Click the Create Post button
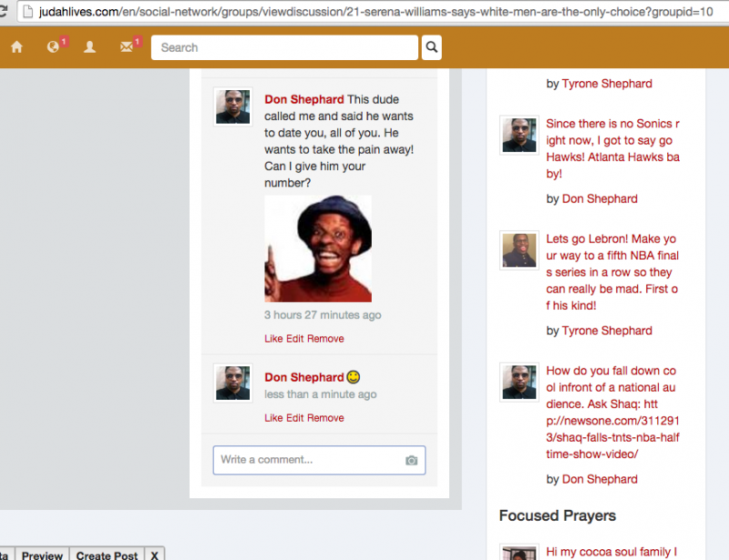The height and width of the screenshot is (560, 729). [x=107, y=555]
